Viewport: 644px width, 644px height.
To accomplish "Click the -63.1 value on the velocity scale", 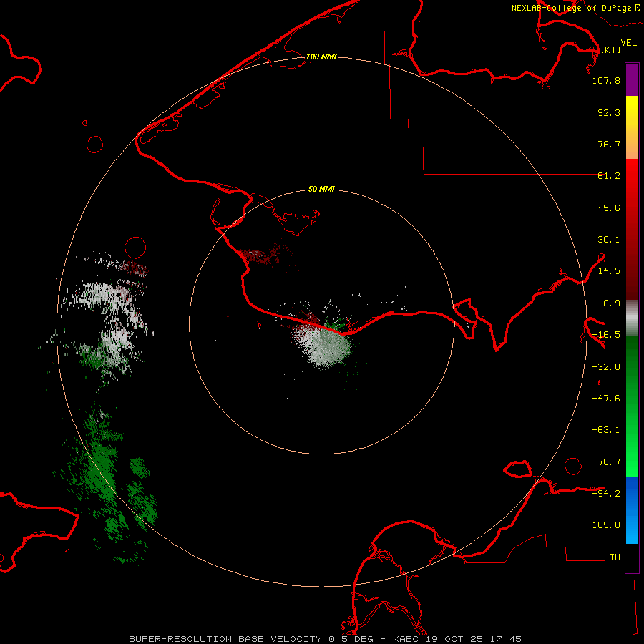I will pos(606,430).
